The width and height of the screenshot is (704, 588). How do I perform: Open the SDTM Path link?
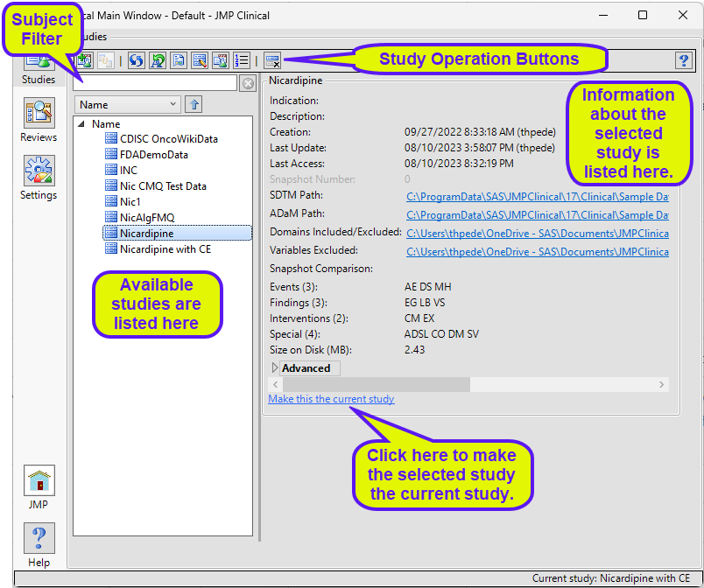click(538, 197)
